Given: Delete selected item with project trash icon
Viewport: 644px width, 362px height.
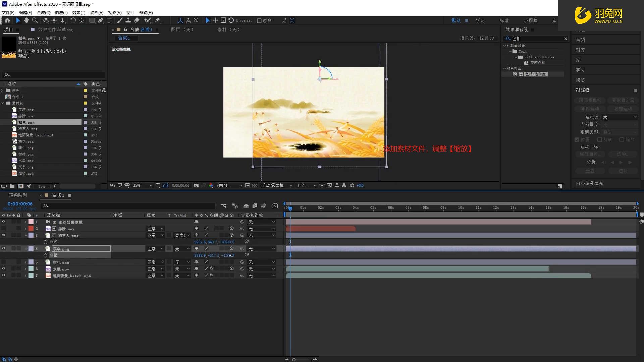Looking at the screenshot, I should [x=54, y=186].
